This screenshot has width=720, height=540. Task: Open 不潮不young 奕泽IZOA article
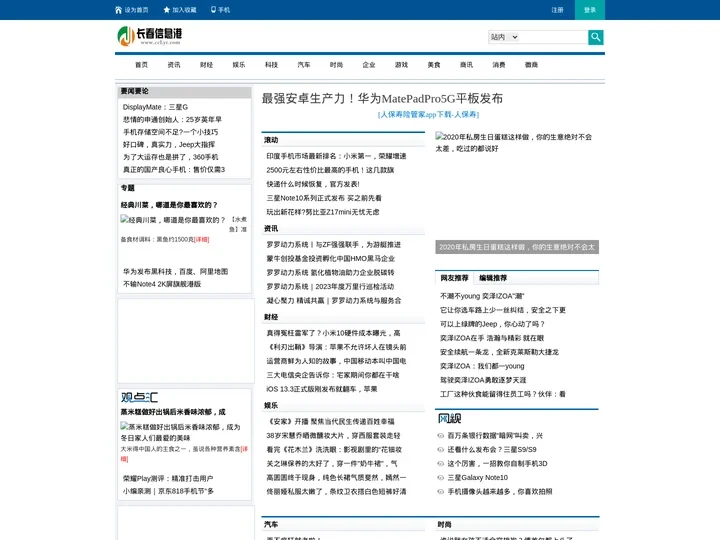point(482,296)
